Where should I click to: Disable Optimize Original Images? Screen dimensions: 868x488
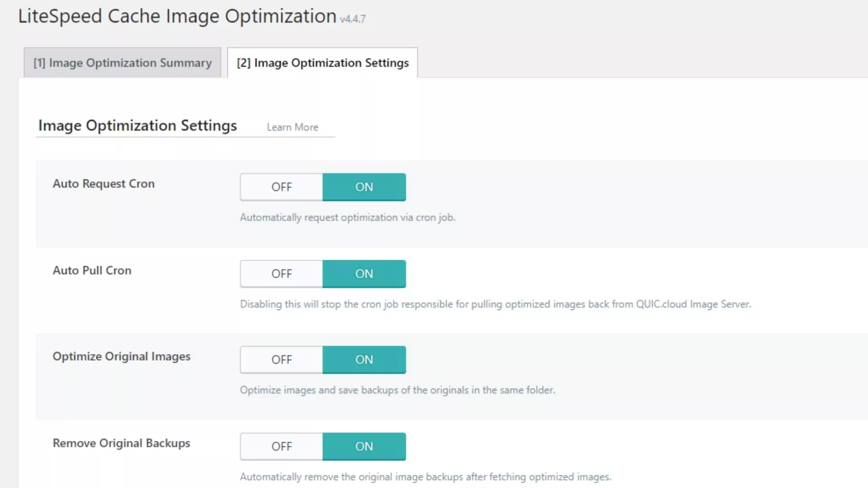tap(281, 359)
